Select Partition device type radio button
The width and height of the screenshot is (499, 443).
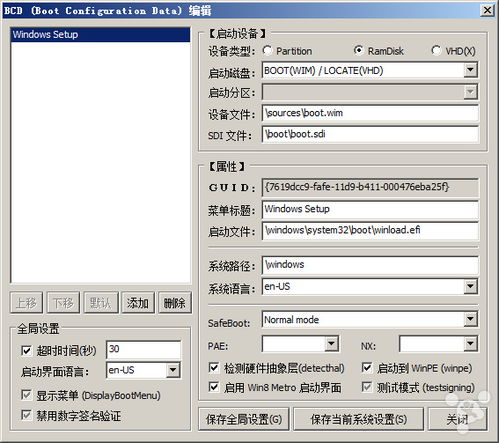coord(267,51)
